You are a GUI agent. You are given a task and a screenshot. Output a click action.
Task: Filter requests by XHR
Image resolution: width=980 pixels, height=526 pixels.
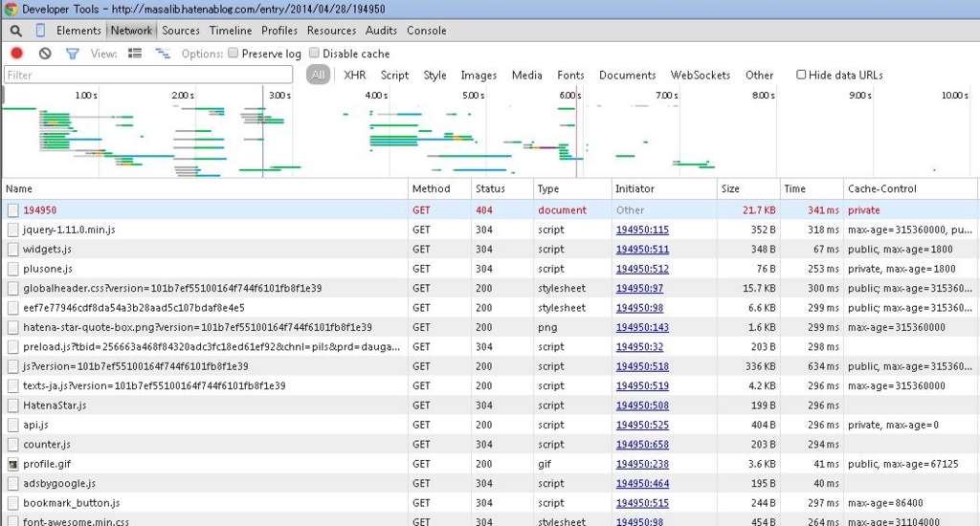(354, 75)
